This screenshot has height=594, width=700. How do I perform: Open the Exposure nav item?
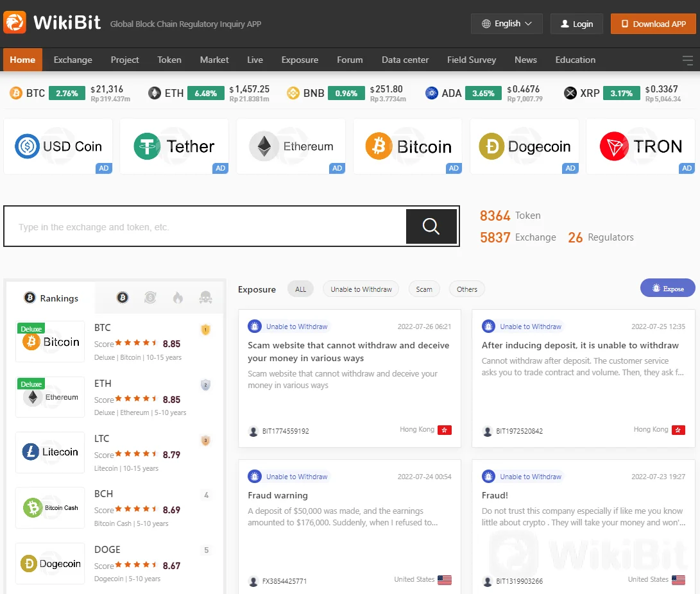click(x=300, y=60)
